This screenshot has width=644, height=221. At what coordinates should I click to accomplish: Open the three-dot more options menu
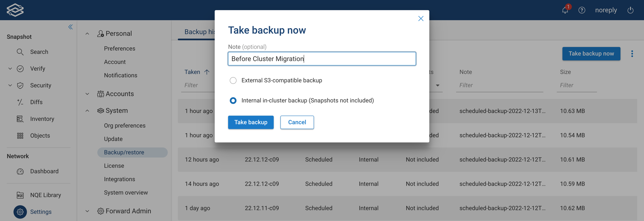coord(632,54)
